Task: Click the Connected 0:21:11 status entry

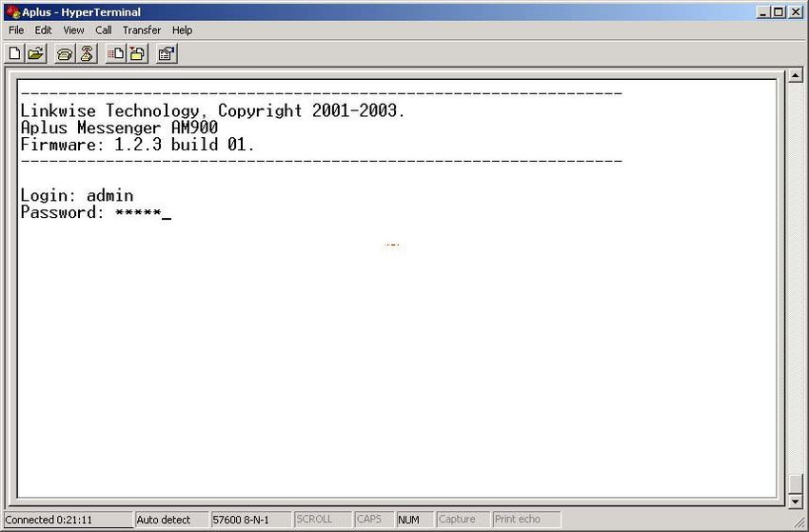Action: 69,520
